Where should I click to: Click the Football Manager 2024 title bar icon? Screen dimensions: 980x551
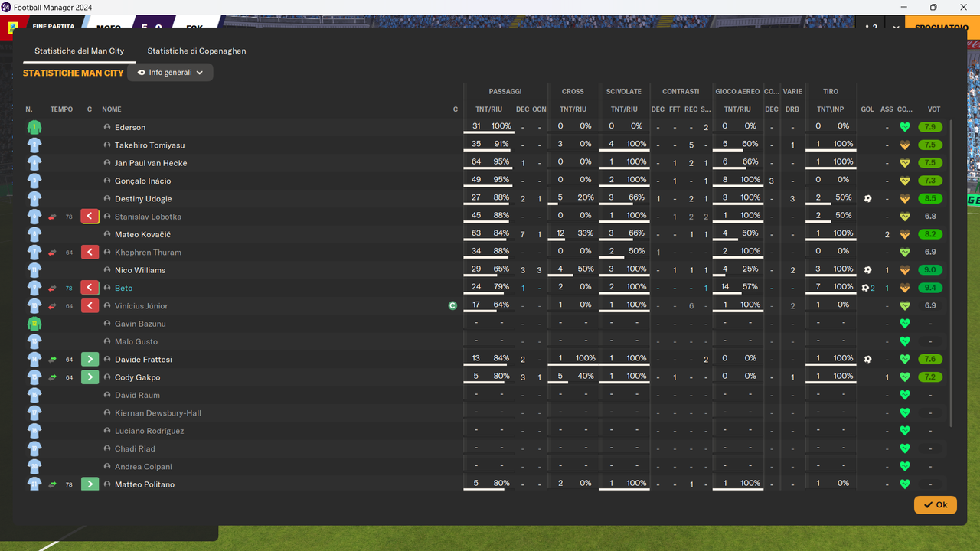click(7, 7)
